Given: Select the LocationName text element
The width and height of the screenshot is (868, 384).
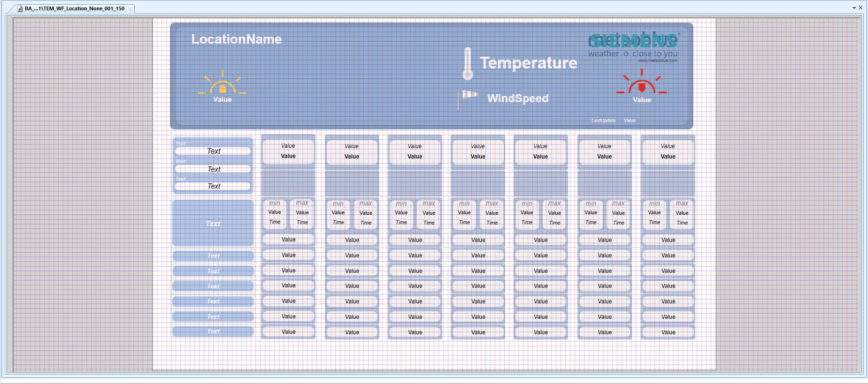Looking at the screenshot, I should [236, 39].
